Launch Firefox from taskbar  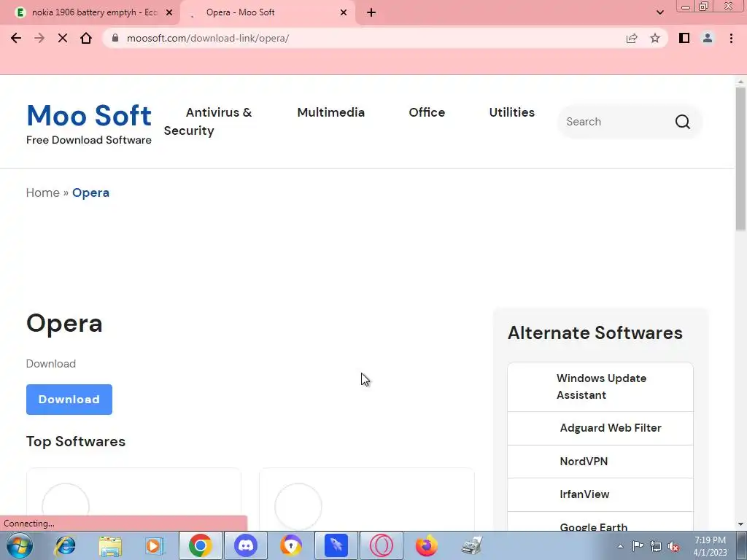[x=426, y=545]
